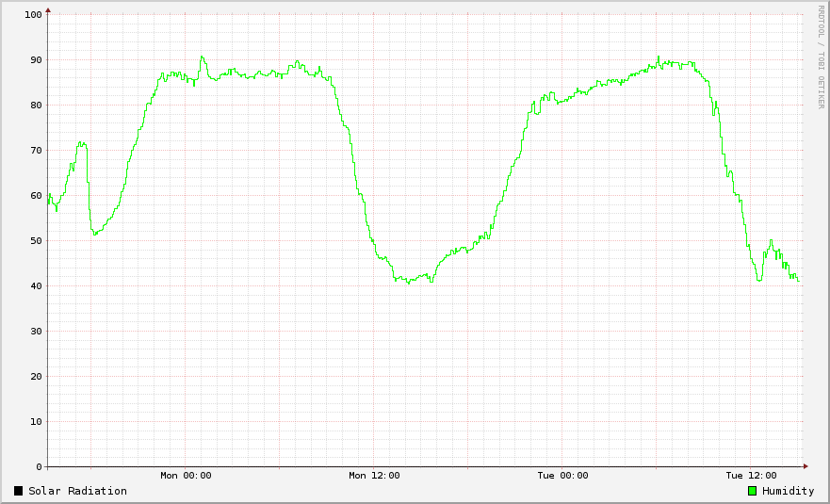Click the Tue 00:00 time axis label
The height and width of the screenshot is (504, 830).
pyautogui.click(x=562, y=476)
